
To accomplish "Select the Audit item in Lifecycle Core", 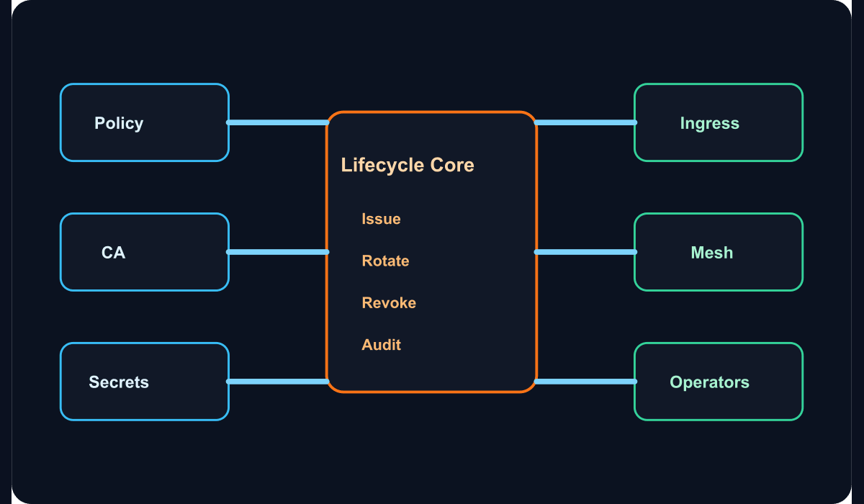I will [381, 344].
